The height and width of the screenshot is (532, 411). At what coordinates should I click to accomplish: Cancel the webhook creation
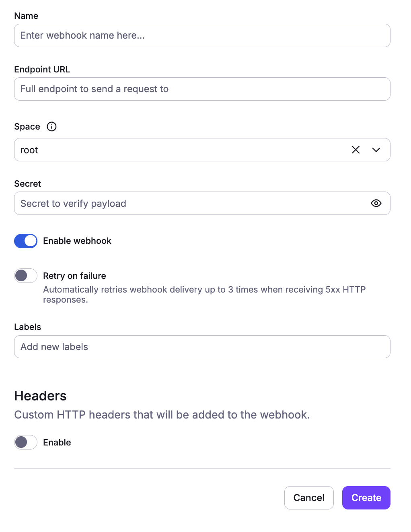[x=309, y=498]
